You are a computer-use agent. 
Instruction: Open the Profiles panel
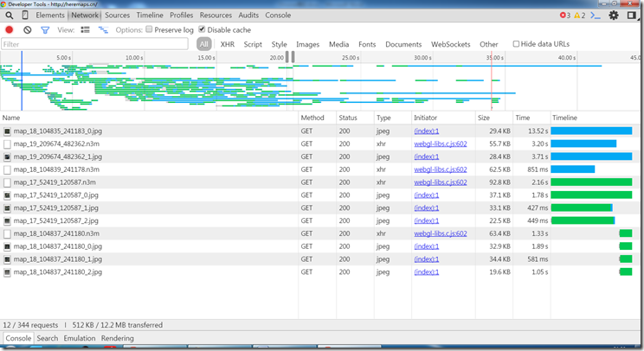181,16
